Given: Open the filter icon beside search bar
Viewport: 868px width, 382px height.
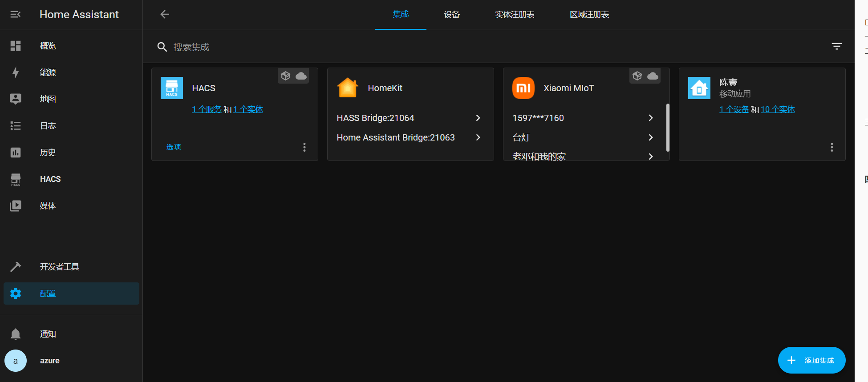Looking at the screenshot, I should 837,46.
